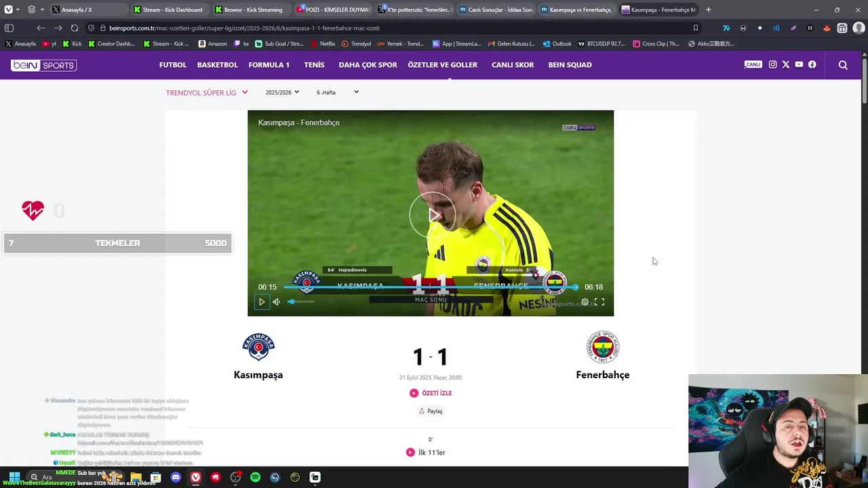Image resolution: width=868 pixels, height=488 pixels.
Task: Open the TENİS menu
Action: (314, 65)
